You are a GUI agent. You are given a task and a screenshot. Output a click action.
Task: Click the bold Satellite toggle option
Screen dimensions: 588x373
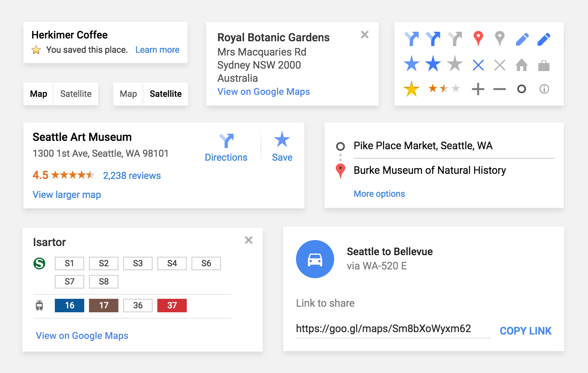coord(166,94)
